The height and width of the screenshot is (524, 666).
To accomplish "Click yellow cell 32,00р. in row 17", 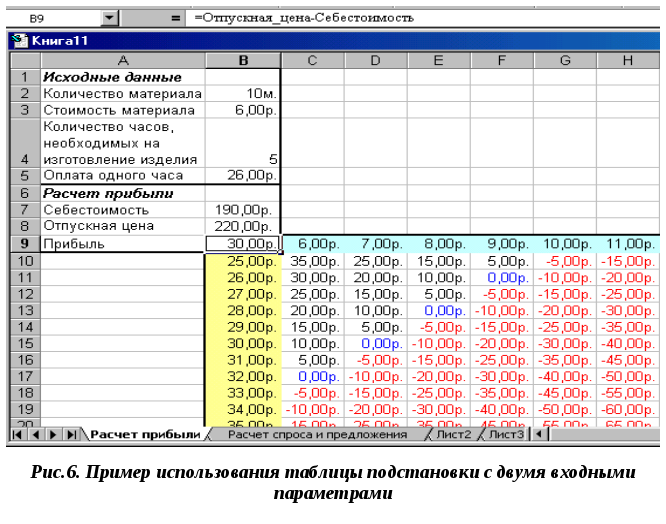I will (243, 376).
